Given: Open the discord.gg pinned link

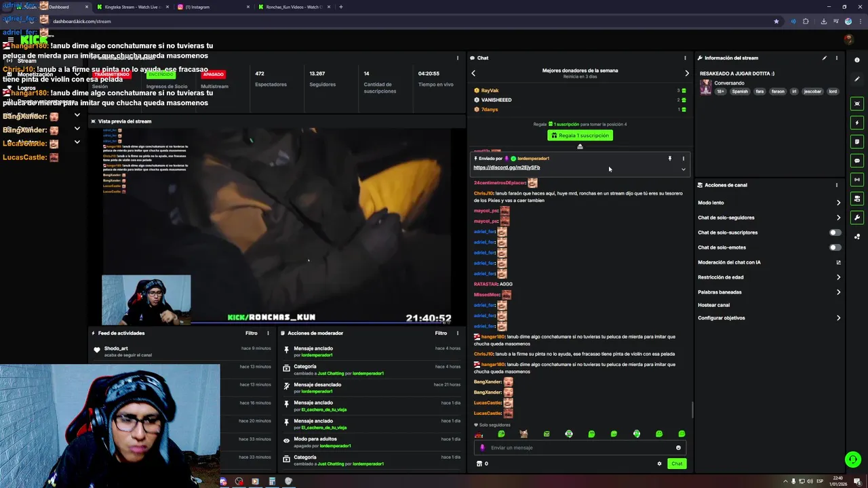Looking at the screenshot, I should [x=507, y=167].
